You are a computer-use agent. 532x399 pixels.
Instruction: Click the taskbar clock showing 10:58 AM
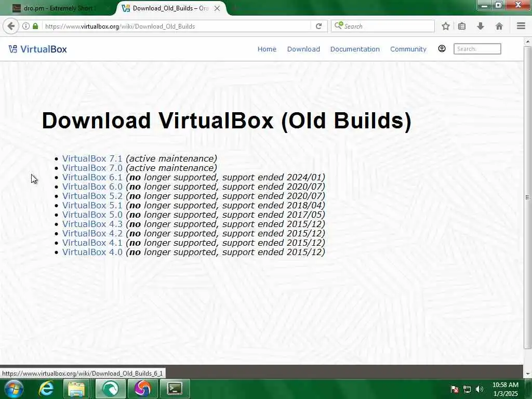click(x=505, y=389)
